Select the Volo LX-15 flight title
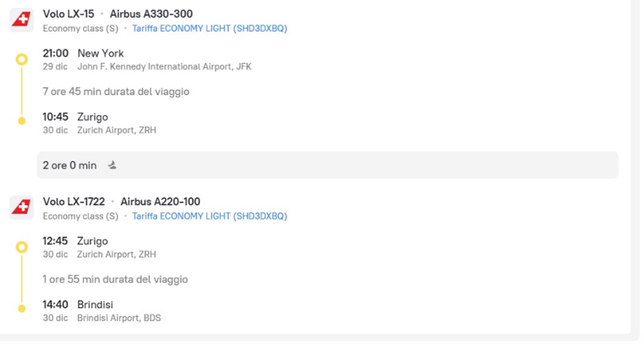Screen dimensions: 644x344 (x=68, y=14)
